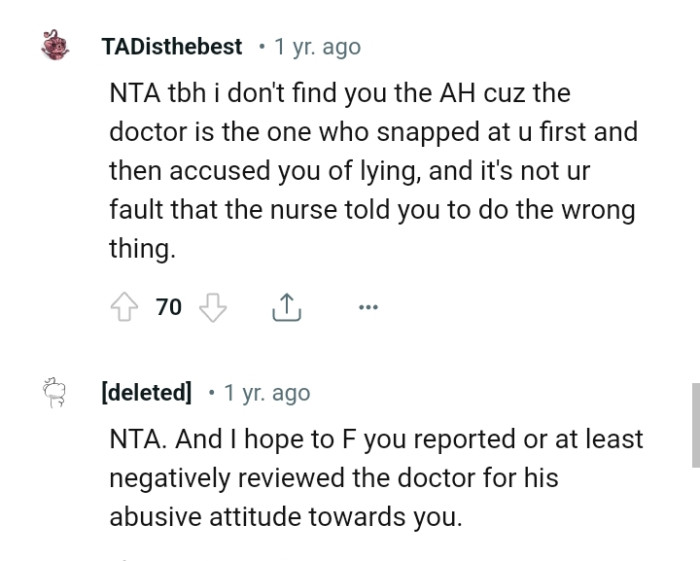Open more options for TADisthebest's comment
This screenshot has height=561, width=700.
point(368,309)
